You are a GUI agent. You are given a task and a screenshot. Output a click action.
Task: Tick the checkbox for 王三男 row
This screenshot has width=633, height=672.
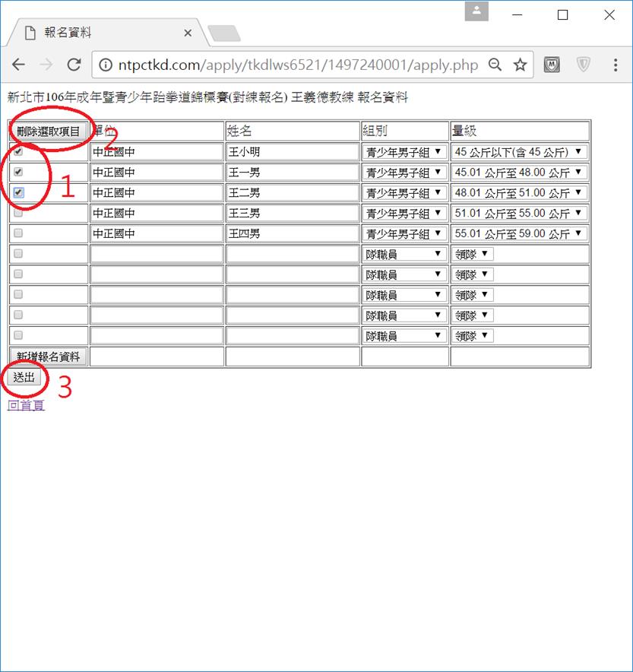click(18, 214)
